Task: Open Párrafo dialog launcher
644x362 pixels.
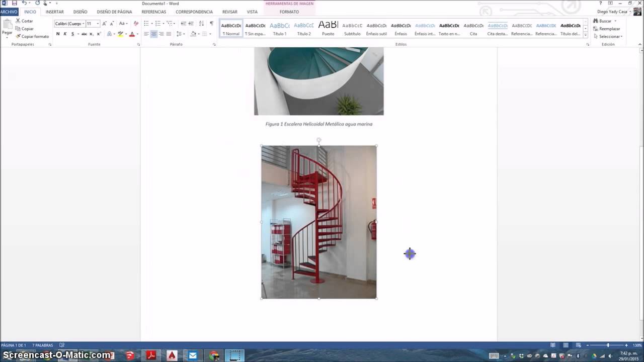Action: [x=214, y=44]
